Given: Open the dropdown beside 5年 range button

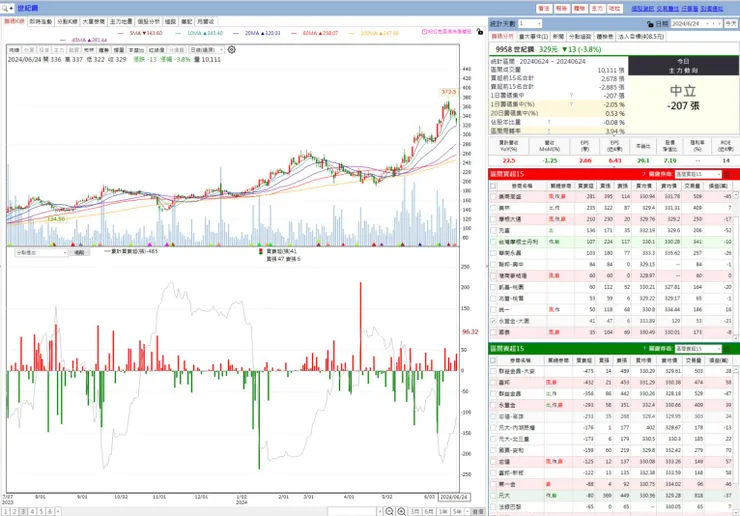Looking at the screenshot, I should click(x=468, y=511).
